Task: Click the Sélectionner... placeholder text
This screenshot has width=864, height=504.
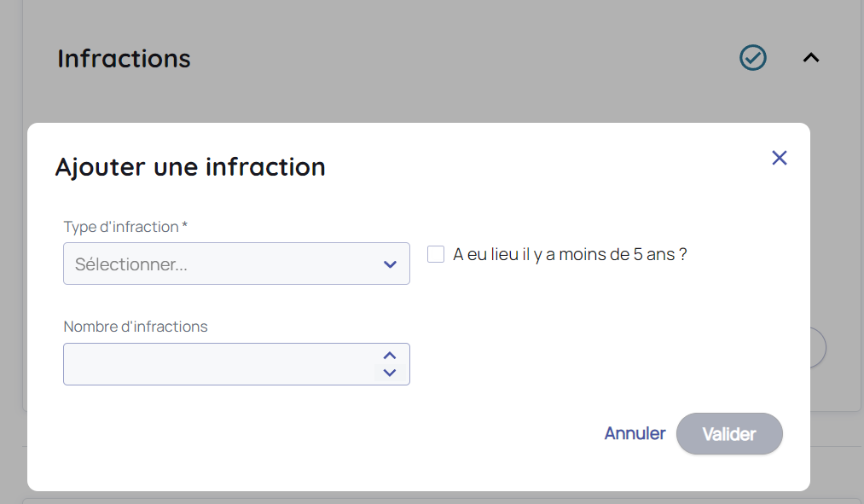Action: point(131,264)
